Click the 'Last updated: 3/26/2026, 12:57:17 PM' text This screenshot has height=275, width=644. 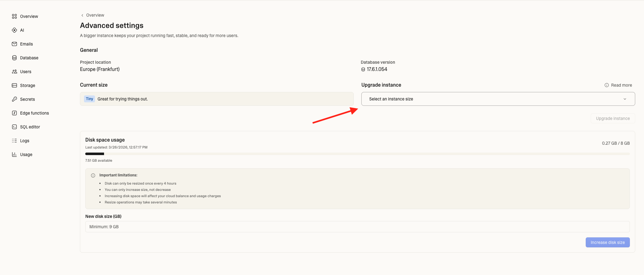tap(116, 147)
